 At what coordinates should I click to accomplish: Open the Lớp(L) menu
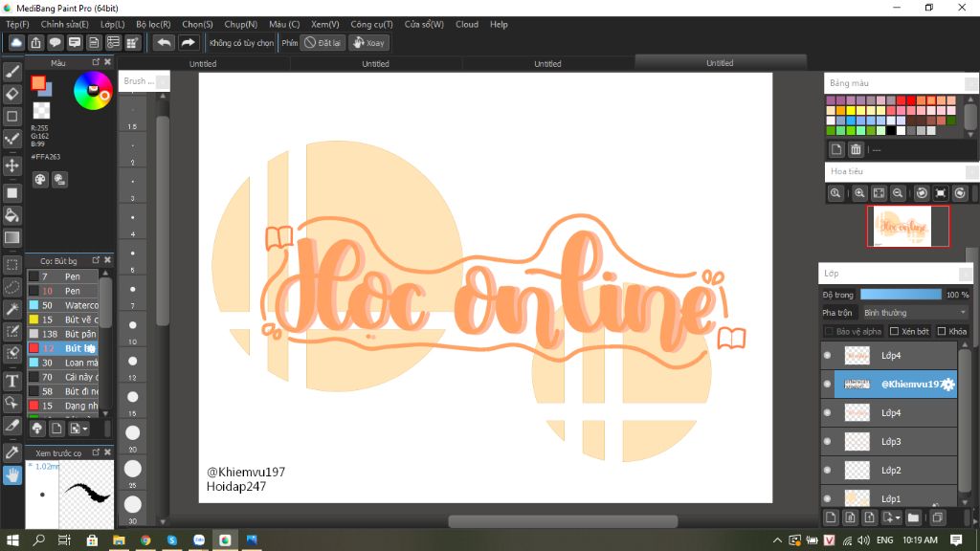coord(113,24)
